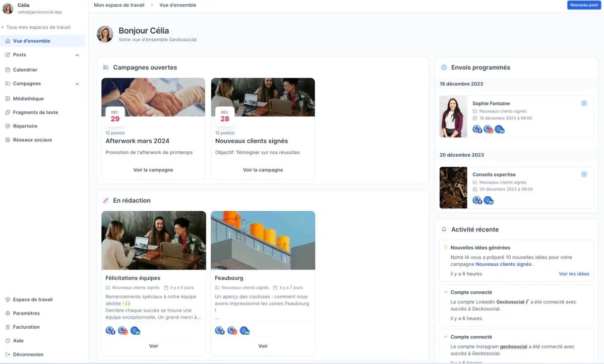The width and height of the screenshot is (604, 364).
Task: Open Paramètres from the sidebar
Action: click(26, 313)
